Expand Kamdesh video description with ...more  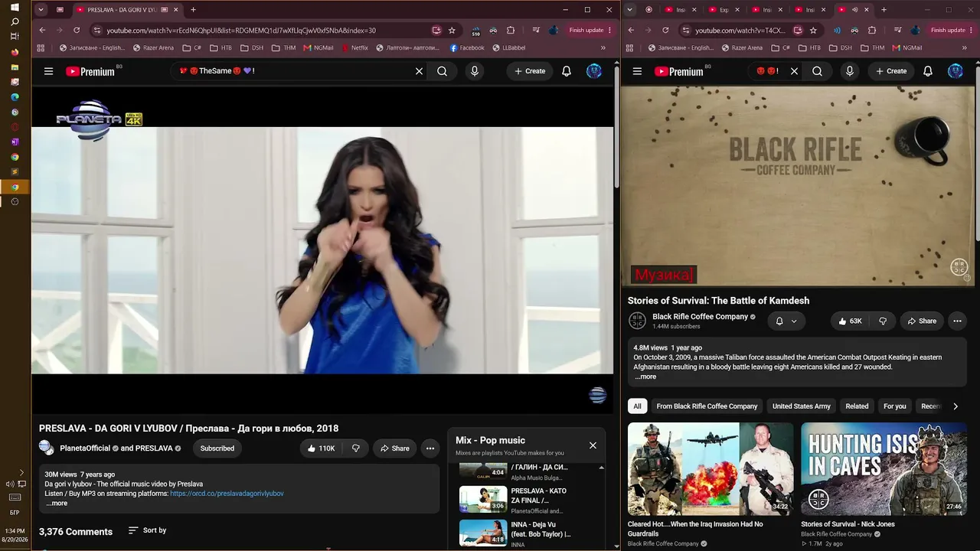point(645,377)
